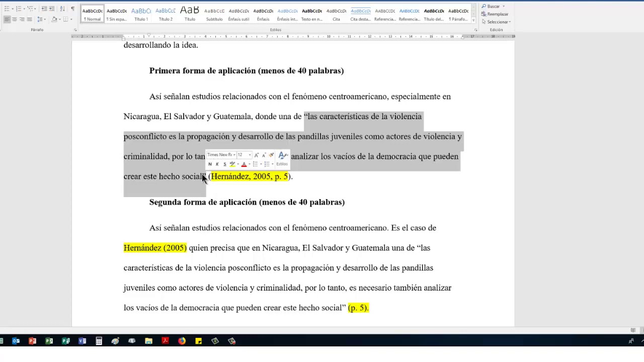Image resolution: width=644 pixels, height=362 pixels.
Task: Open the Párrafo dialog launcher
Action: (75, 30)
